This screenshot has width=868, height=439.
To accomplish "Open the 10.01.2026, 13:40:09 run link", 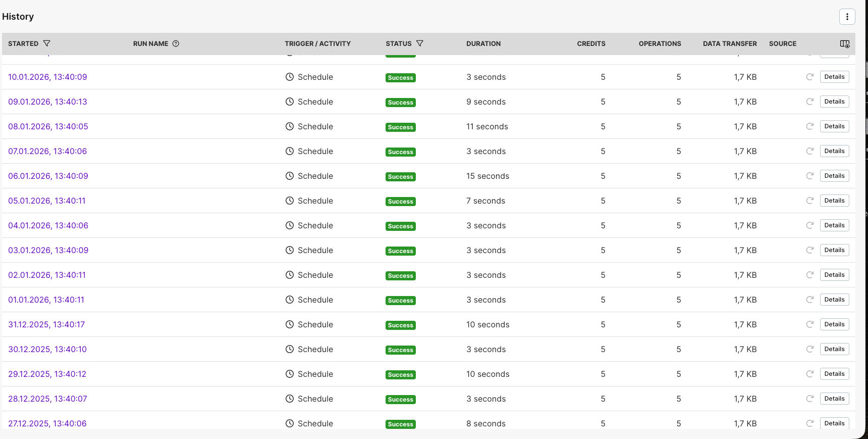I will pyautogui.click(x=47, y=77).
